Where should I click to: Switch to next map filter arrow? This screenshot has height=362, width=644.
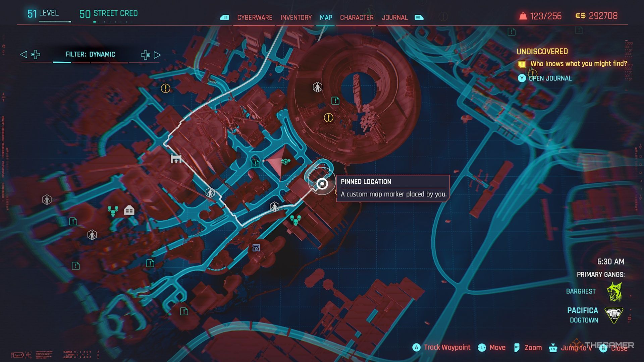coord(157,55)
